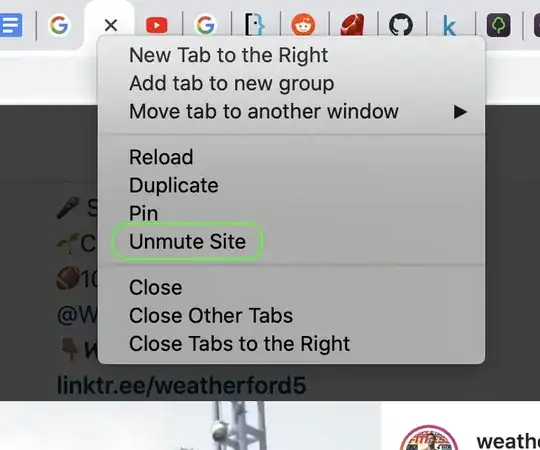Image resolution: width=540 pixels, height=450 pixels.
Task: Select the bracket-face icon tab
Action: click(x=254, y=25)
